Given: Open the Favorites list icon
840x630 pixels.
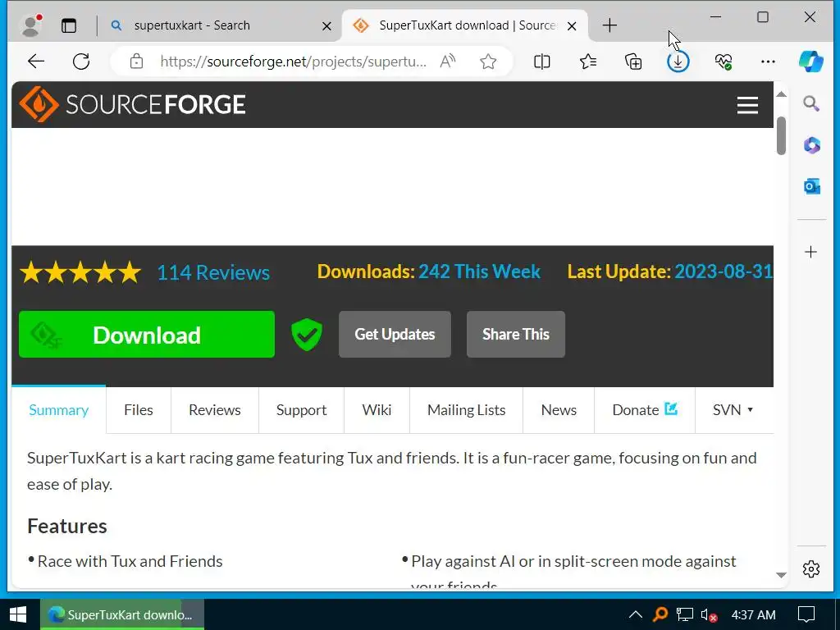Looking at the screenshot, I should point(588,62).
